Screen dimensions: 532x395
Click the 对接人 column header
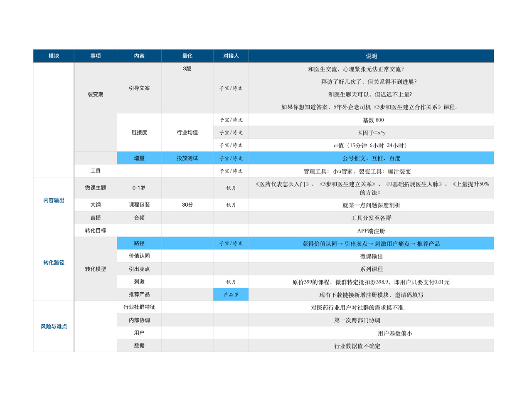(231, 56)
